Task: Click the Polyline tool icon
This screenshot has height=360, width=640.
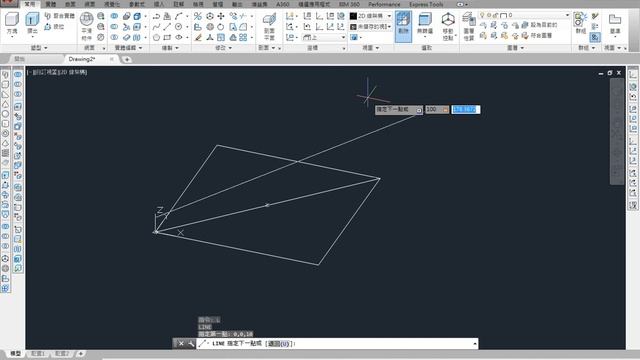Action: coord(156,16)
